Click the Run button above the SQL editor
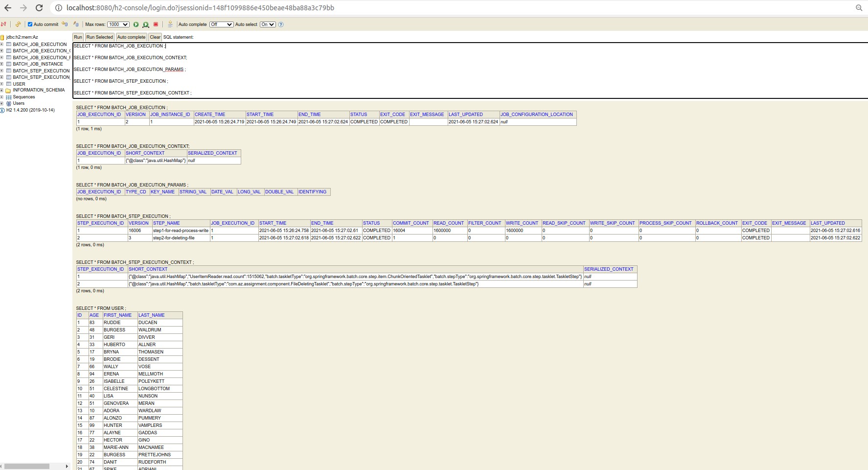The width and height of the screenshot is (868, 470). [x=78, y=37]
